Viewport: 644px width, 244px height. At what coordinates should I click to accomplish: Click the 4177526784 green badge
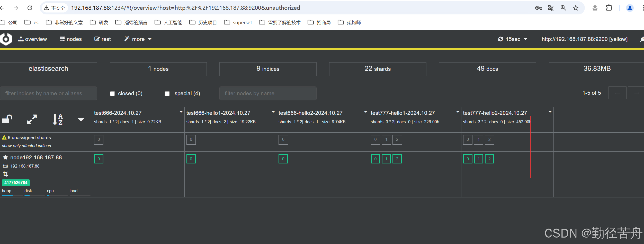pos(16,182)
